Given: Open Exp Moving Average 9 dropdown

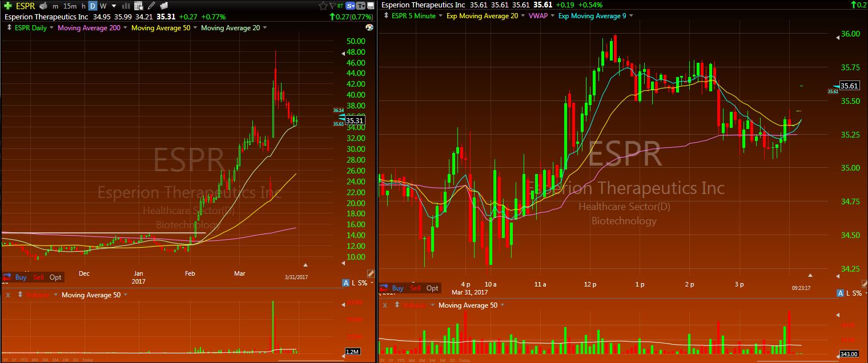Looking at the screenshot, I should (x=631, y=16).
